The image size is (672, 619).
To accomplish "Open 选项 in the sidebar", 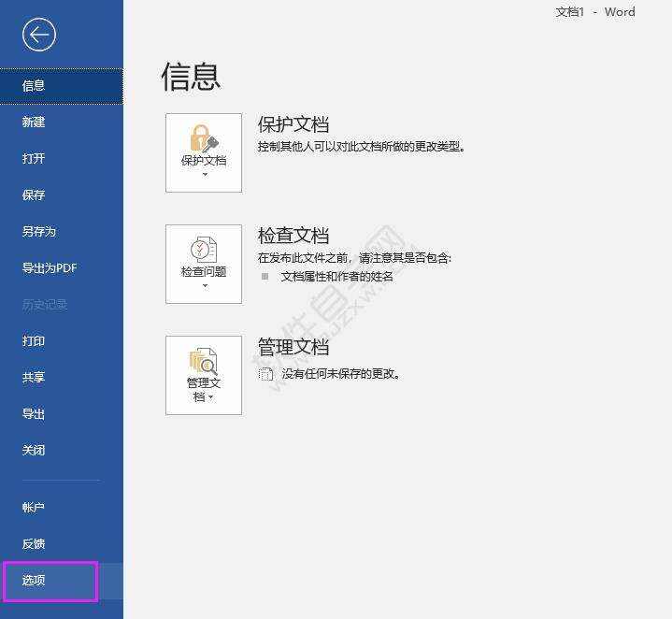I will (62, 581).
